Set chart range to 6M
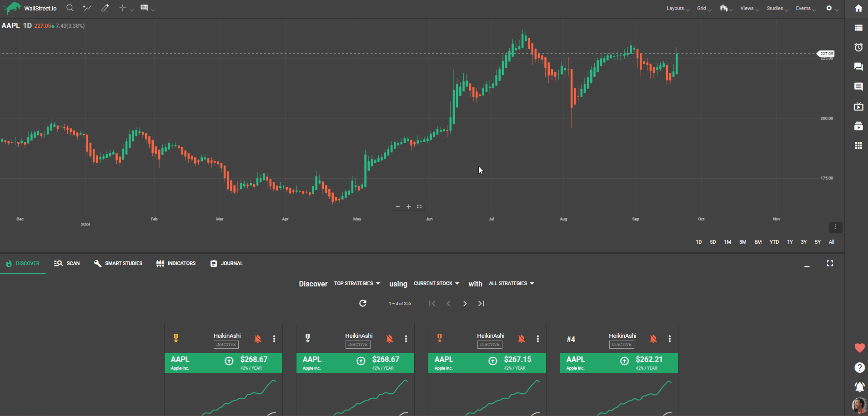 (x=758, y=242)
